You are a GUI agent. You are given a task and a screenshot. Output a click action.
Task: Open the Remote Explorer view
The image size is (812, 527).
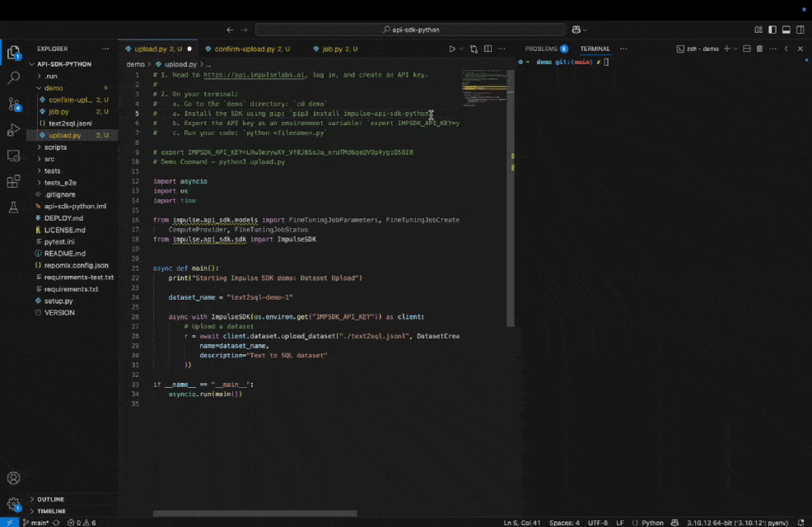pyautogui.click(x=13, y=156)
